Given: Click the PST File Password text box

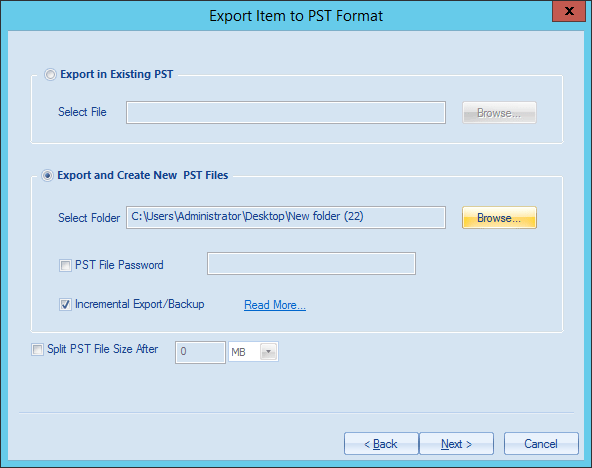Looking at the screenshot, I should (x=311, y=263).
